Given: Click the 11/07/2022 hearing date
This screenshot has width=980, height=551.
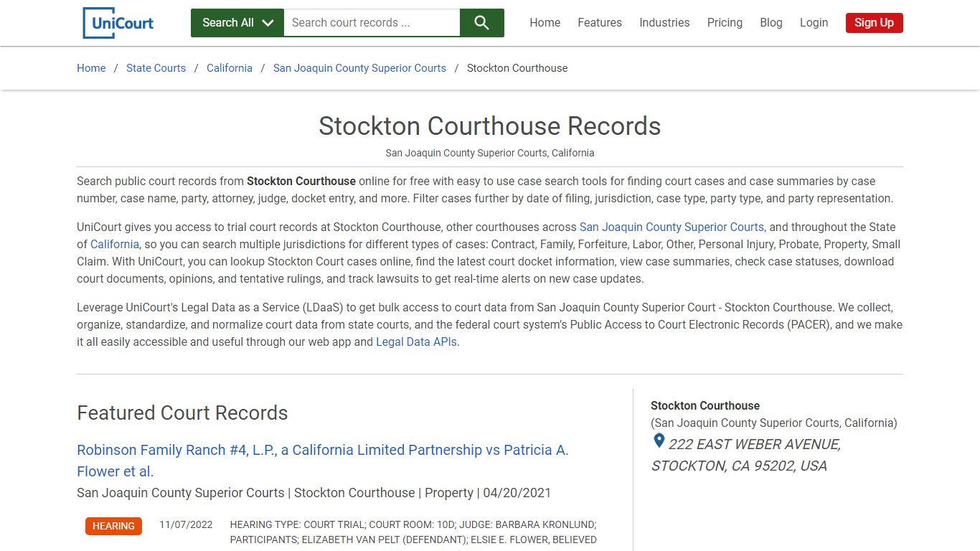Looking at the screenshot, I should coord(186,524).
